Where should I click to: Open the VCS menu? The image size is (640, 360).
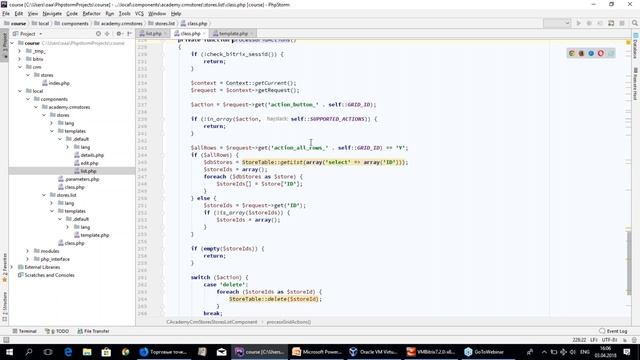point(139,13)
